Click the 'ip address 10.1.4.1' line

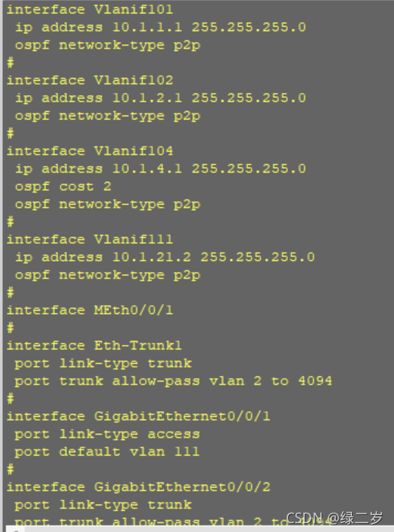(x=161, y=169)
